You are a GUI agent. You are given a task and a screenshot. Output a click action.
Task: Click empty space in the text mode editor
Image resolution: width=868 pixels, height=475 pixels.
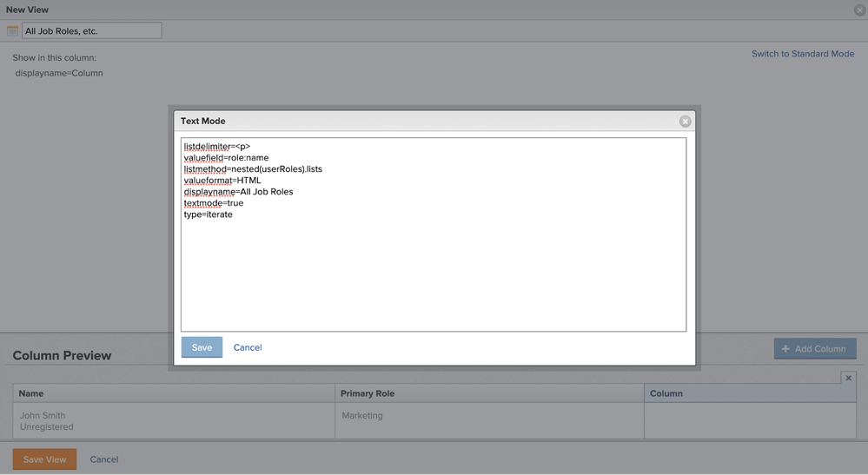433,278
